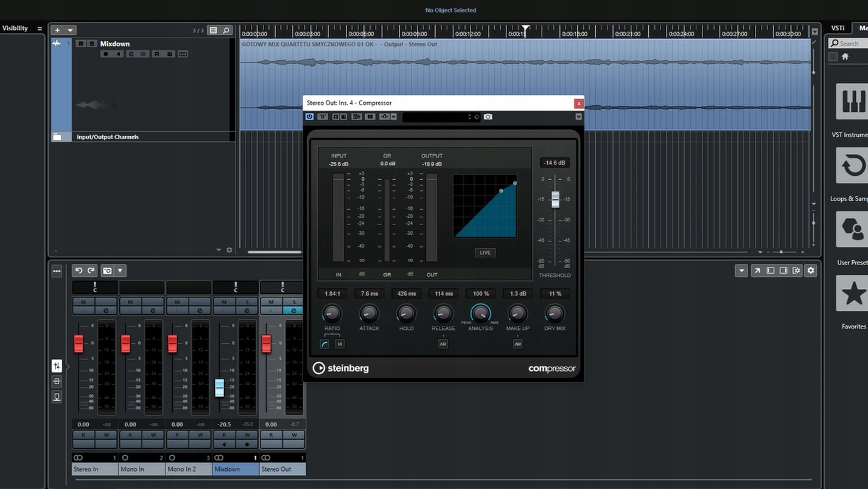Open the plugin window functions menu arrow
The image size is (868, 489).
tap(578, 117)
